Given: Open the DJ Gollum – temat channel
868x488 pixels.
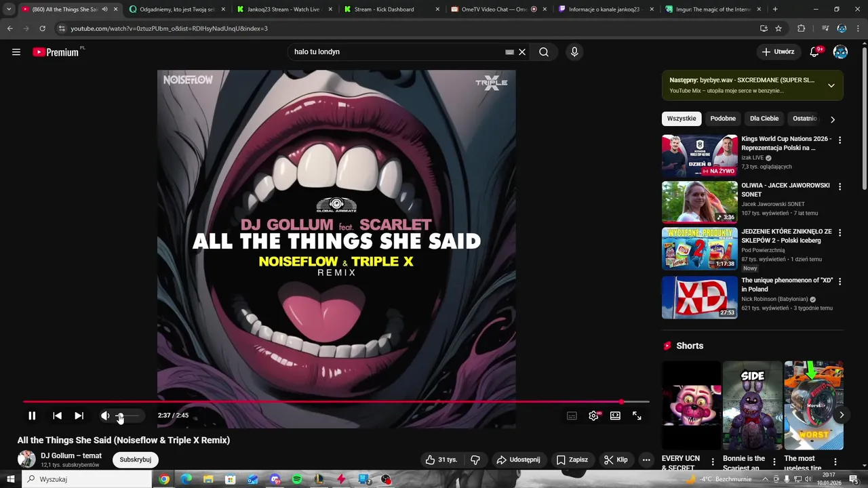Looking at the screenshot, I should [71, 455].
